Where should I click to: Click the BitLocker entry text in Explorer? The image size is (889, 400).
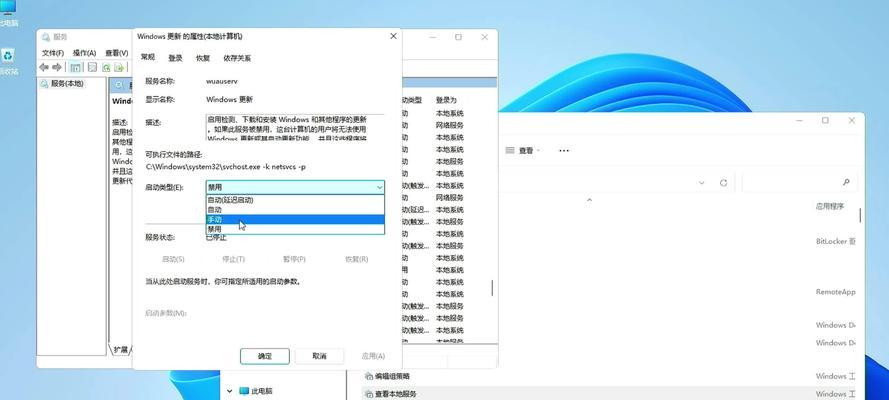coord(835,241)
